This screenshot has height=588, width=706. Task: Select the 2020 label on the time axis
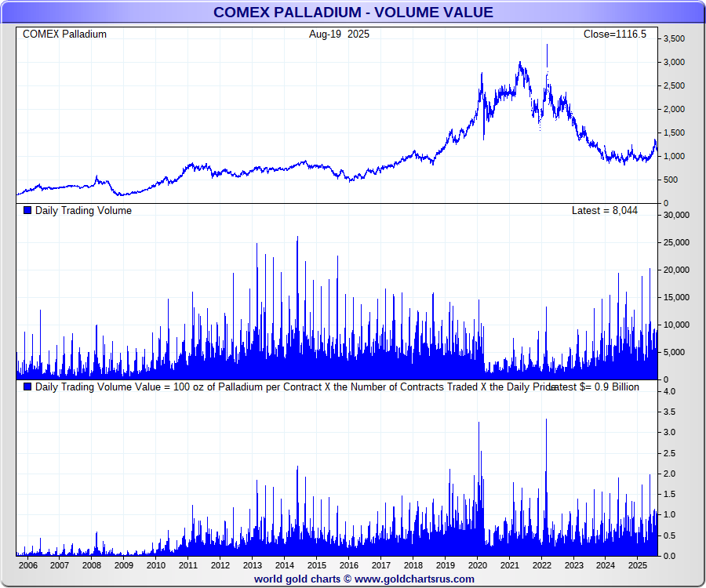[478, 564]
